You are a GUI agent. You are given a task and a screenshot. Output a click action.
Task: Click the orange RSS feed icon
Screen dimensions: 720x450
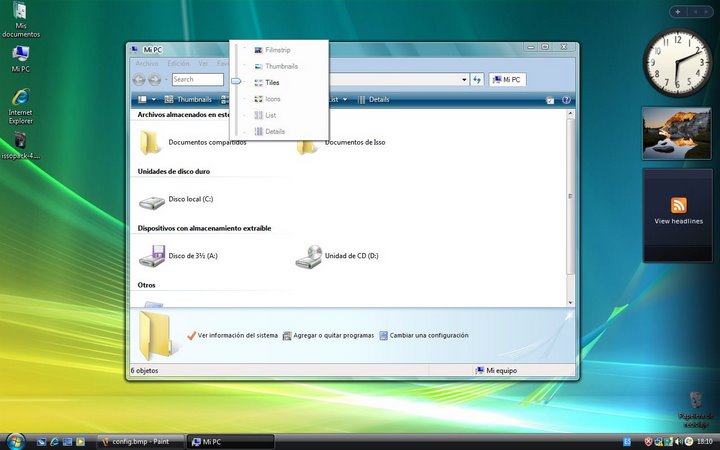(679, 205)
